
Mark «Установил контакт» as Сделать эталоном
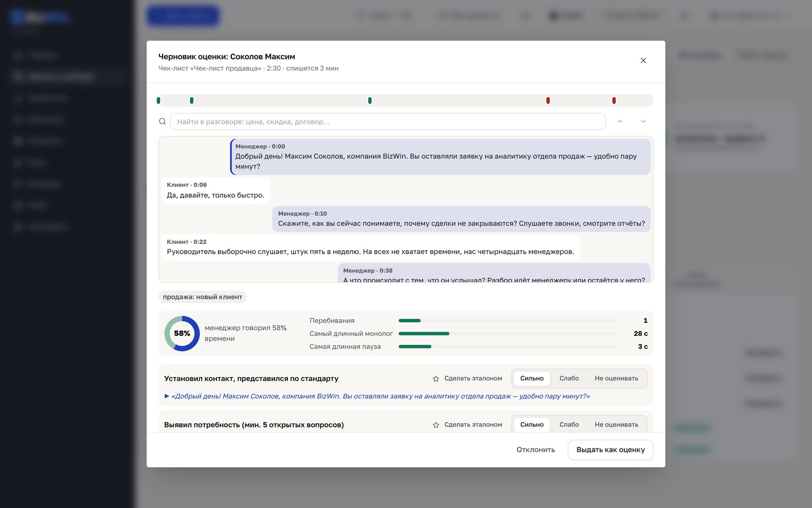(x=467, y=378)
